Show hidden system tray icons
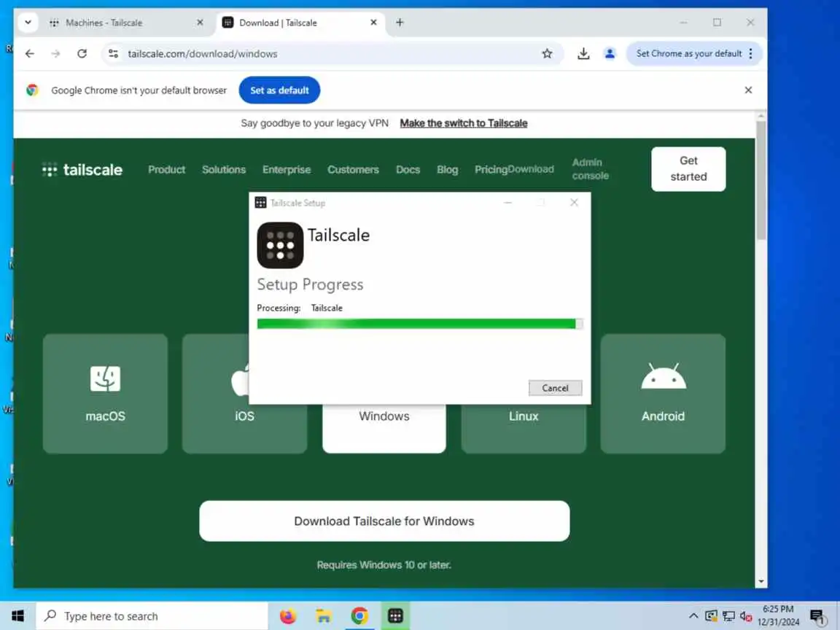 693,616
